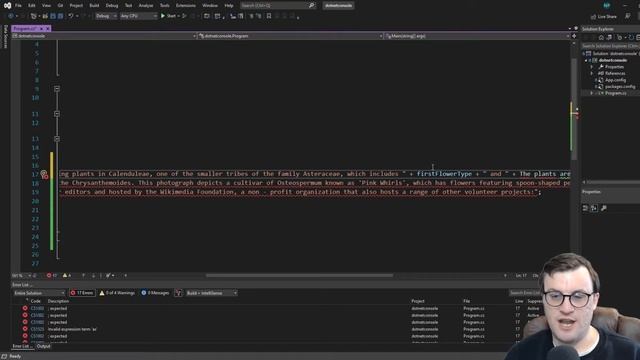Expand the References node in Solution Explorer

592,73
